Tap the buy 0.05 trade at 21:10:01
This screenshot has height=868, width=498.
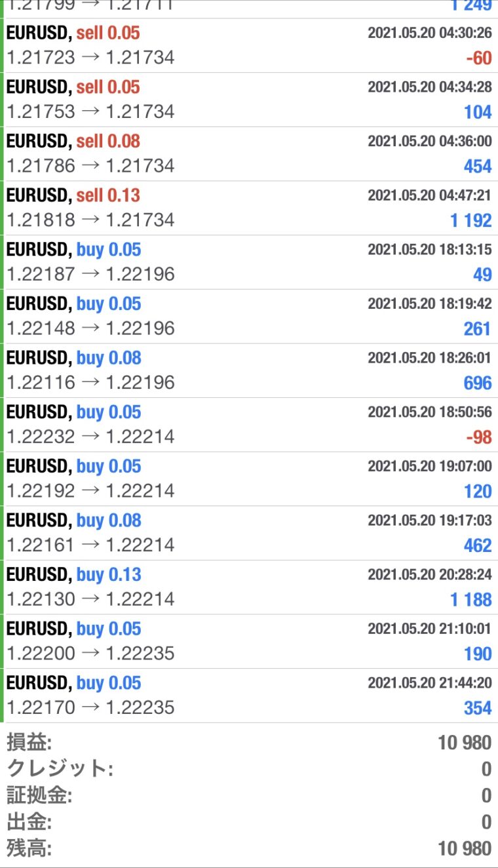coord(249,641)
